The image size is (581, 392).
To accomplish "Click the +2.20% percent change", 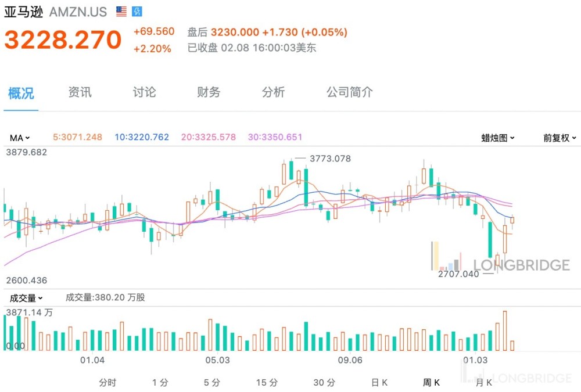I will 152,49.
